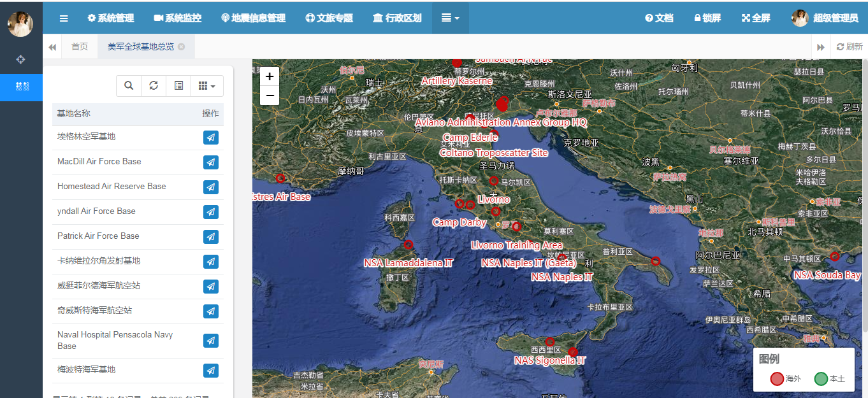Locate 埃格林空军基地 using its fly-to icon
868x398 pixels.
click(211, 138)
